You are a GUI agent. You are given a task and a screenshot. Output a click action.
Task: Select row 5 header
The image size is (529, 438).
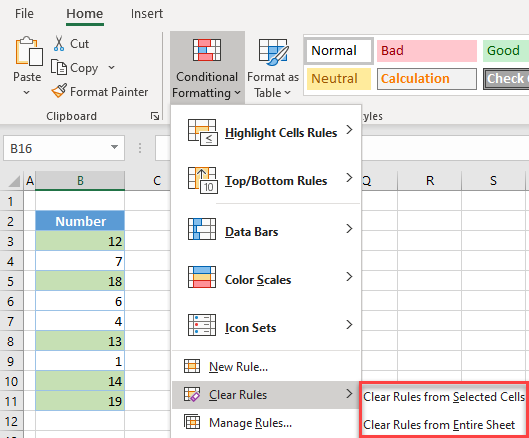11,281
